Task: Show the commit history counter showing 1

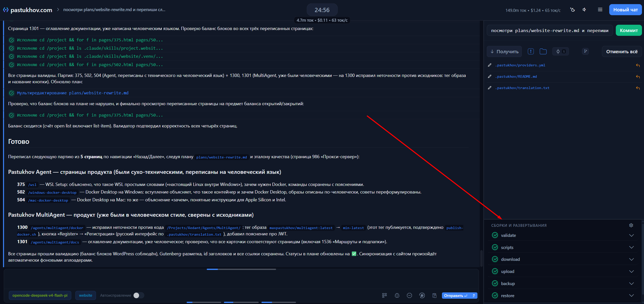Action: click(x=561, y=51)
